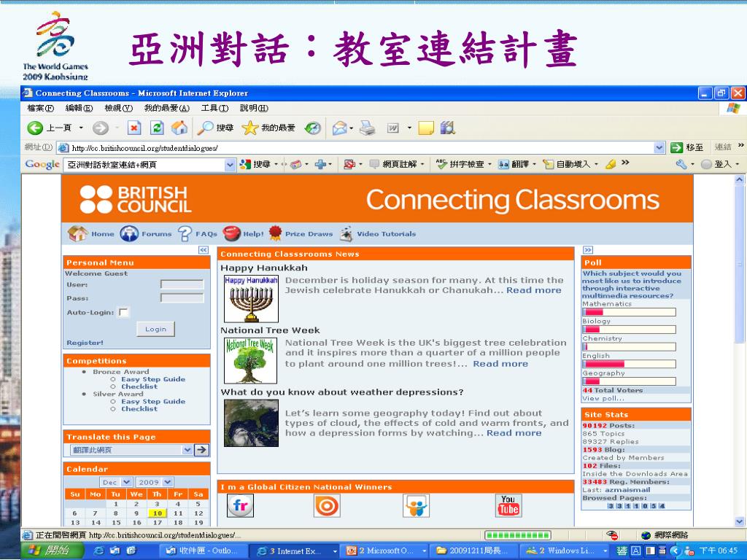The width and height of the screenshot is (747, 560).
Task: Open Prize Draws rosette icon
Action: point(275,233)
